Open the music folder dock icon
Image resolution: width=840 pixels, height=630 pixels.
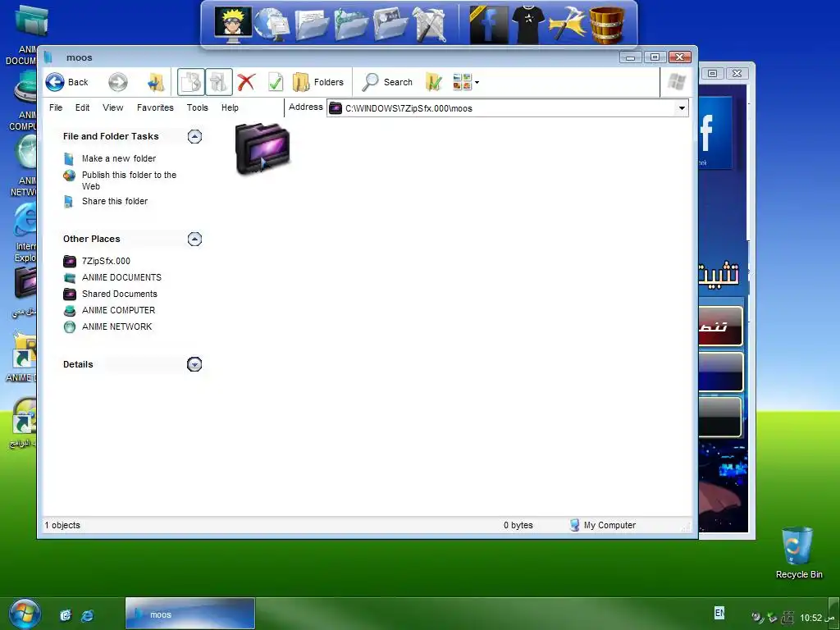pos(351,25)
